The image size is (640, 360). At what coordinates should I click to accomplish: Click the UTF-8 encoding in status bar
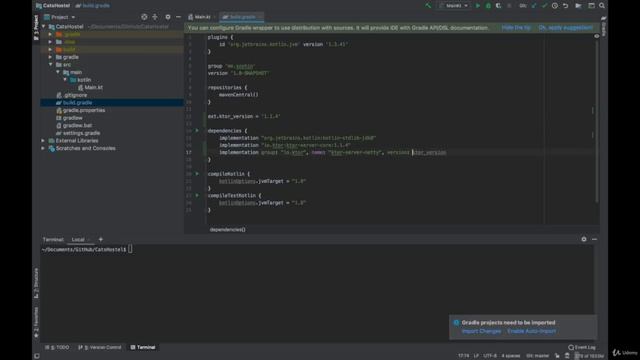click(x=490, y=356)
